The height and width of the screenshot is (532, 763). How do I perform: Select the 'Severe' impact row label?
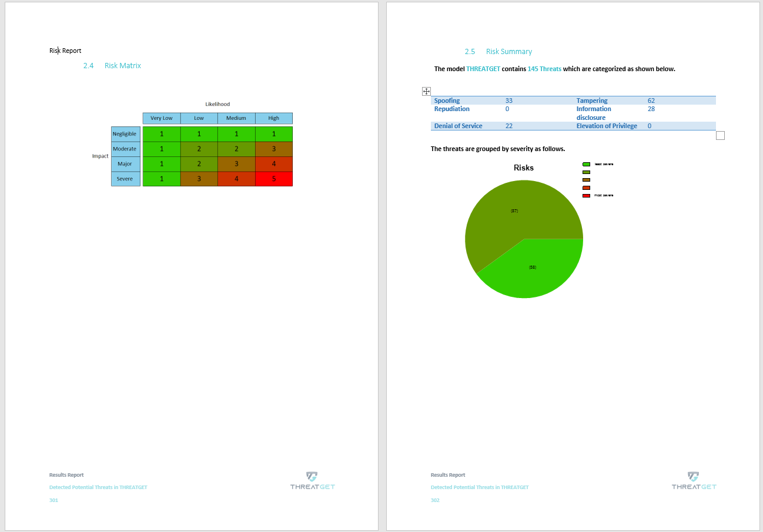tap(125, 179)
